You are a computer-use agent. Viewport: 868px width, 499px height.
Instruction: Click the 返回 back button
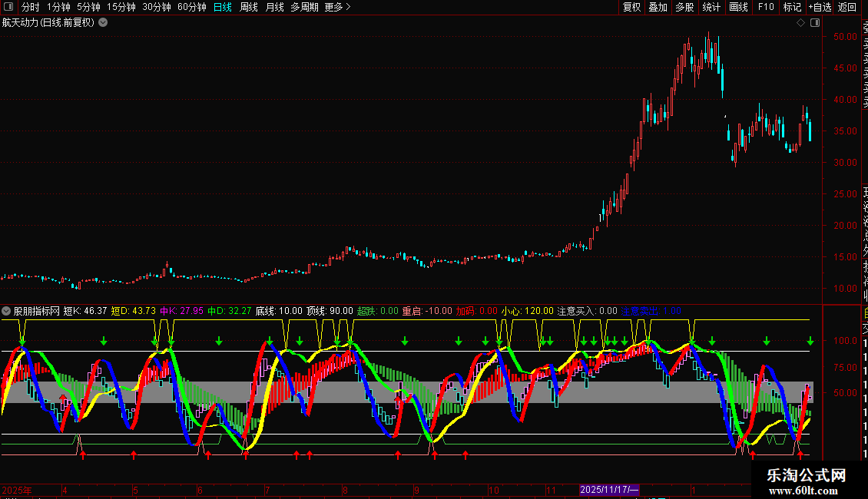pos(847,7)
